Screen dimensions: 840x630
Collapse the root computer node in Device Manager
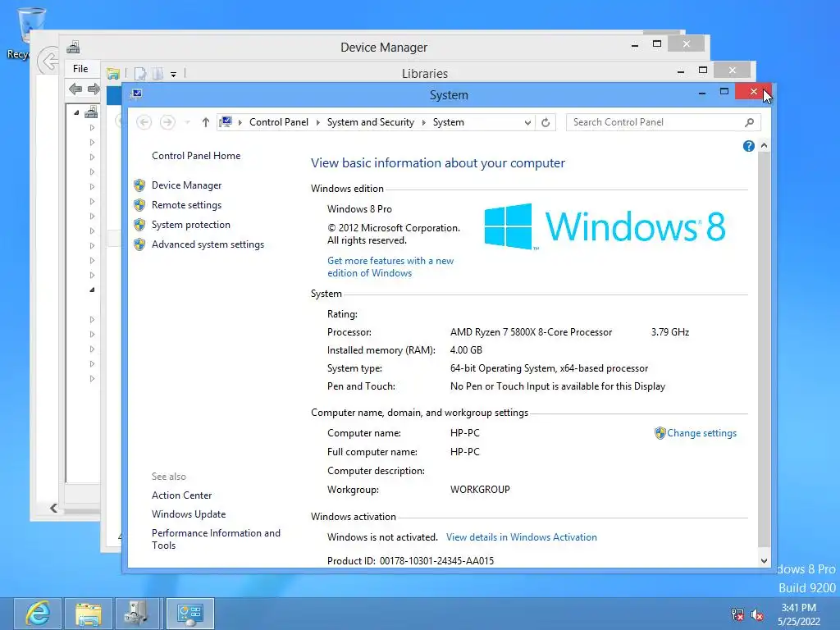click(x=76, y=112)
